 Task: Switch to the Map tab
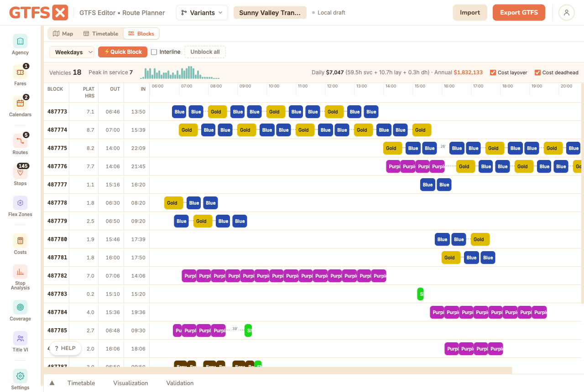tap(63, 34)
